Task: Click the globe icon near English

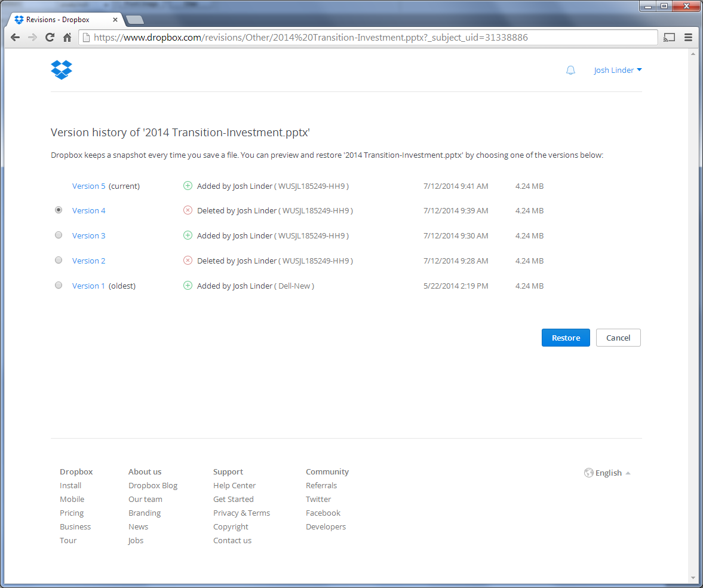Action: point(588,473)
